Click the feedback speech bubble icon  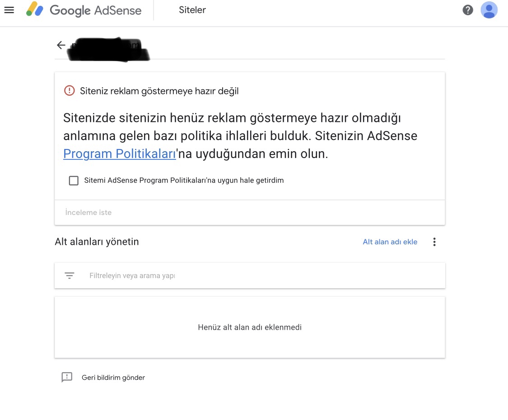(67, 377)
